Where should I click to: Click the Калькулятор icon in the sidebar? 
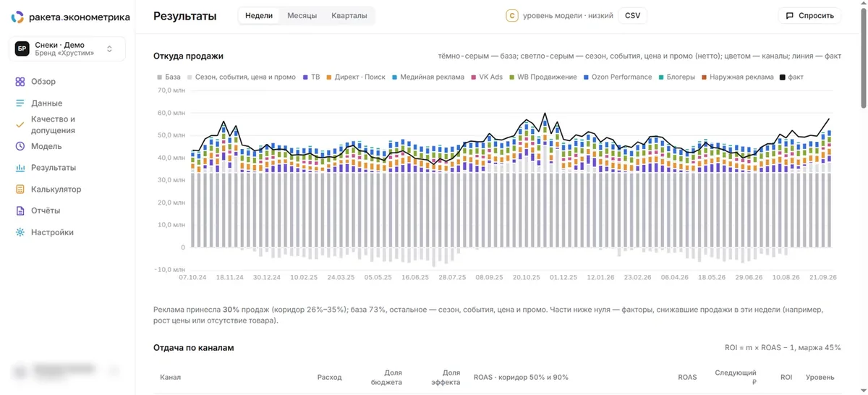[20, 190]
